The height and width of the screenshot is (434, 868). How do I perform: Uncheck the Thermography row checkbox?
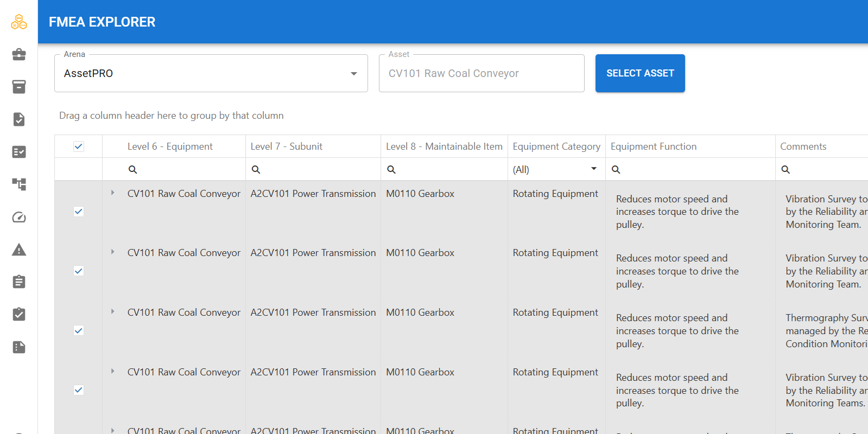click(x=79, y=330)
